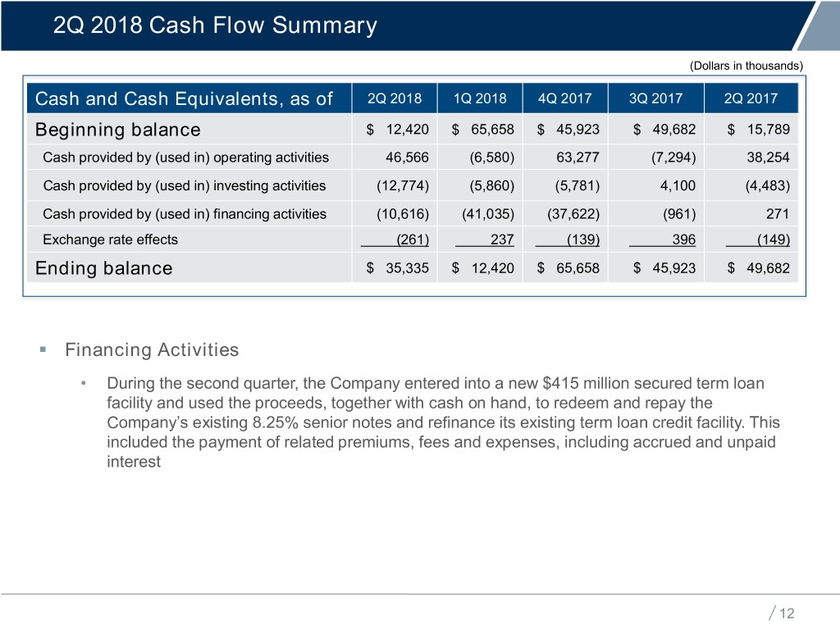Click the operating activities row label
Screen dimensions: 840x630
(185, 157)
